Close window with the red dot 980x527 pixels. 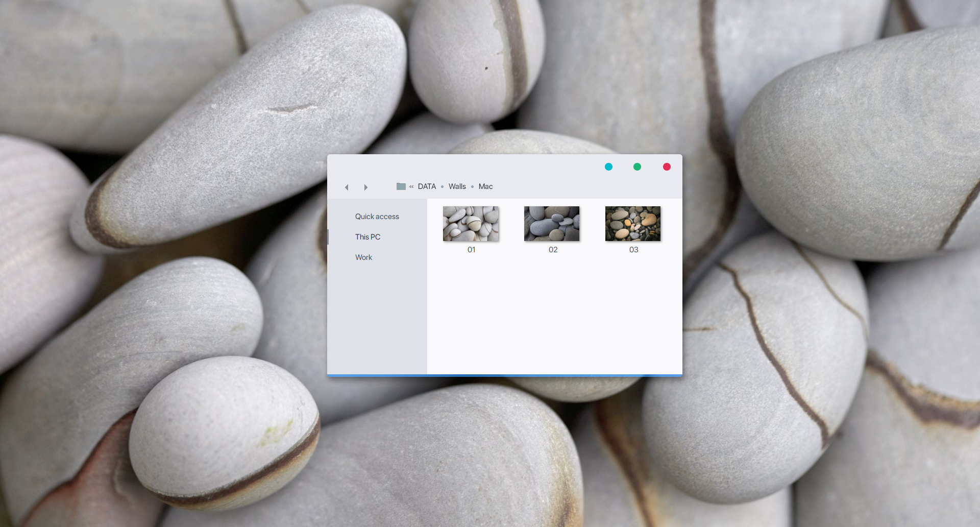point(667,166)
